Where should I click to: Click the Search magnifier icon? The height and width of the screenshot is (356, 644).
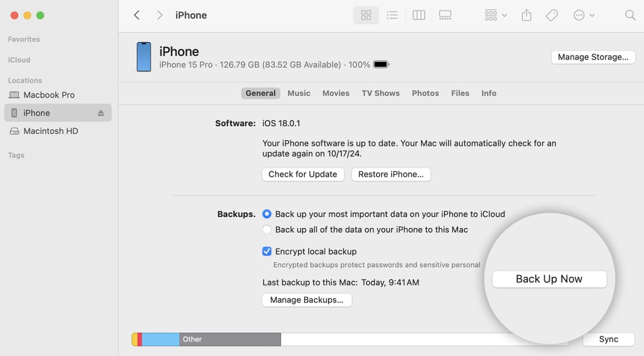pyautogui.click(x=630, y=15)
